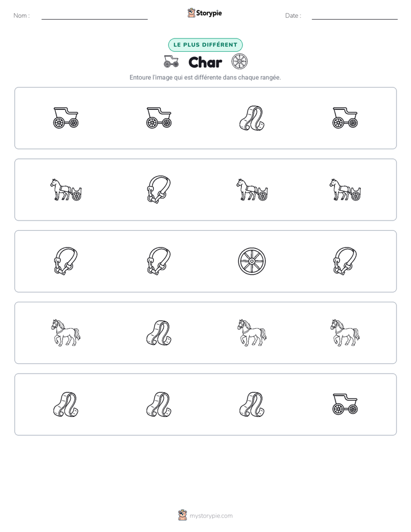The width and height of the screenshot is (411, 532).
Task: Click the Nom name line field
Action: pyautogui.click(x=94, y=16)
